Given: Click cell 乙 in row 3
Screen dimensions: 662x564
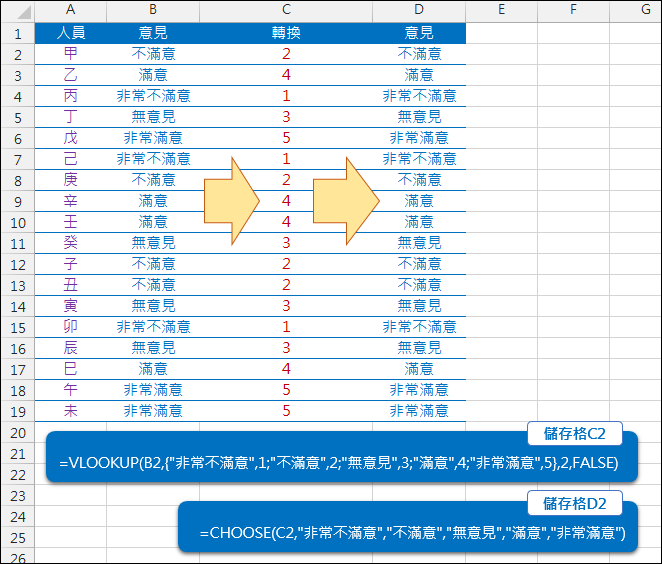Looking at the screenshot, I should pyautogui.click(x=71, y=75).
